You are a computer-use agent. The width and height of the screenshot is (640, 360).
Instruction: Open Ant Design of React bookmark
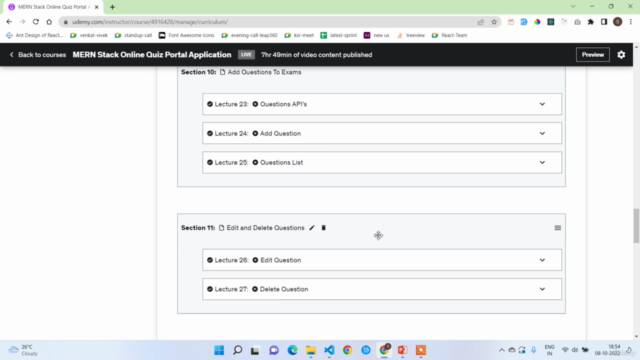coord(35,36)
